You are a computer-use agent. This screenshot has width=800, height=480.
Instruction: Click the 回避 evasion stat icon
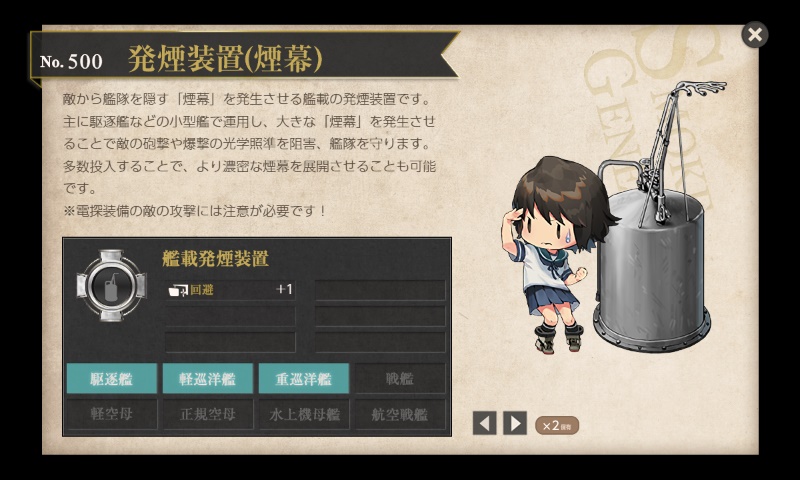[x=179, y=290]
